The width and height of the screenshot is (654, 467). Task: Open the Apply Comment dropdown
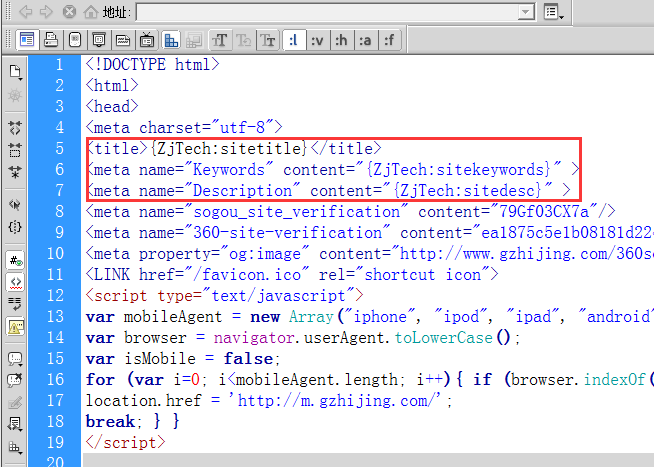point(15,358)
